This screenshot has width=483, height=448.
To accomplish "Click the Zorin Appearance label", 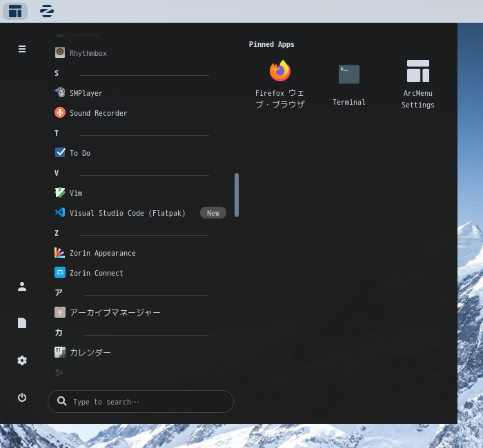I will 103,253.
